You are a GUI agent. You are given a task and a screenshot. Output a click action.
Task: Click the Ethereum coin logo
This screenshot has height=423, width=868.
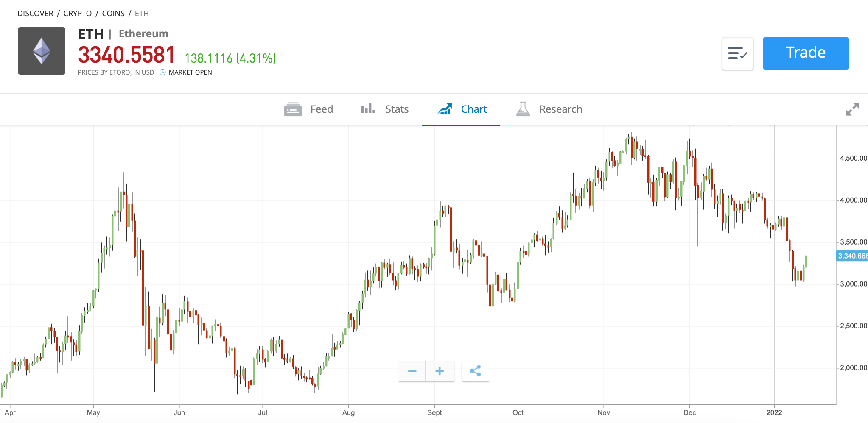(x=41, y=50)
